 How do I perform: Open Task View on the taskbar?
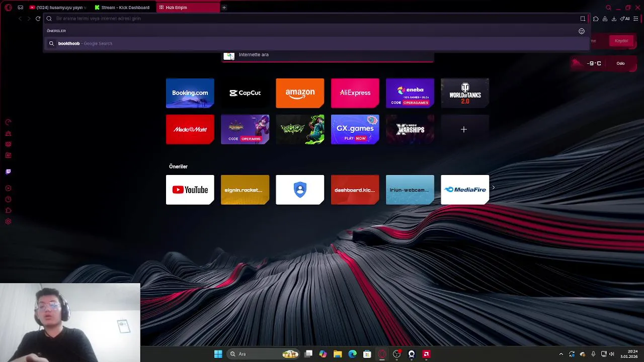point(308,354)
